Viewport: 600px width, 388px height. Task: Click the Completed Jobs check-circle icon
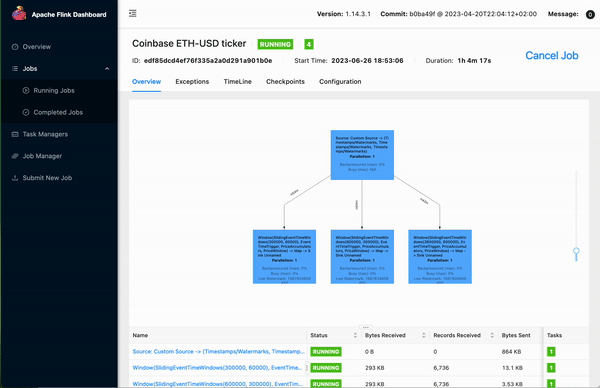[26, 112]
